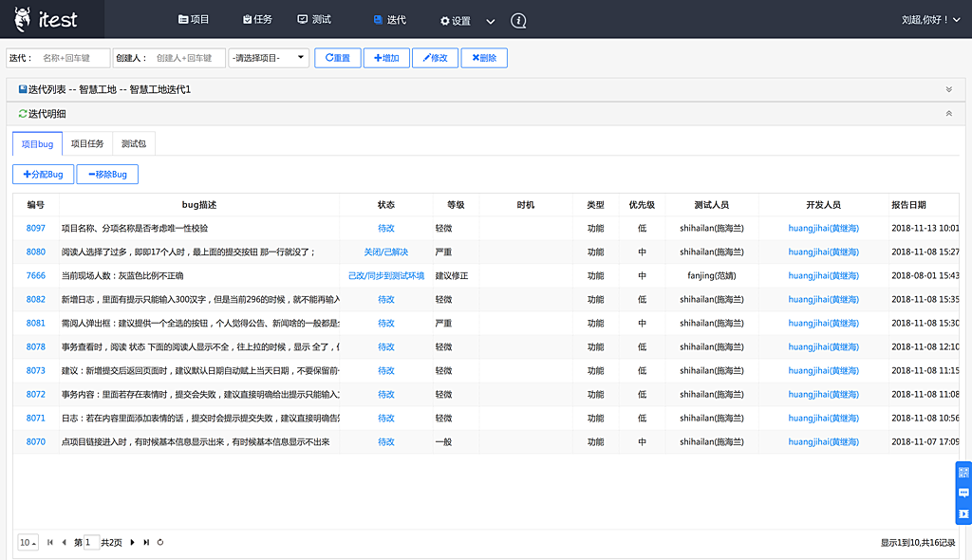Focus the page number input
This screenshot has height=560, width=972.
click(x=91, y=542)
